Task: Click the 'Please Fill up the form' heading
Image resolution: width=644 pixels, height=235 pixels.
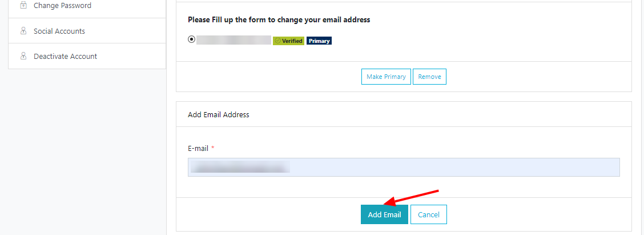Action: [279, 19]
